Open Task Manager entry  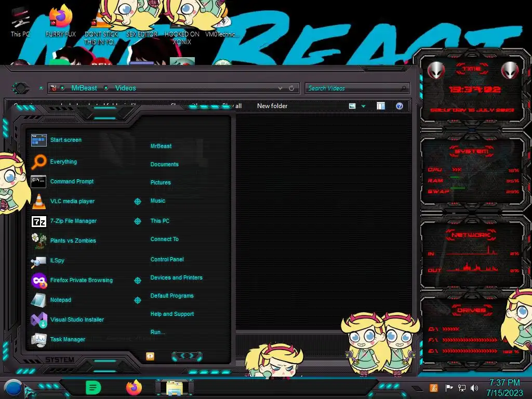coord(58,339)
